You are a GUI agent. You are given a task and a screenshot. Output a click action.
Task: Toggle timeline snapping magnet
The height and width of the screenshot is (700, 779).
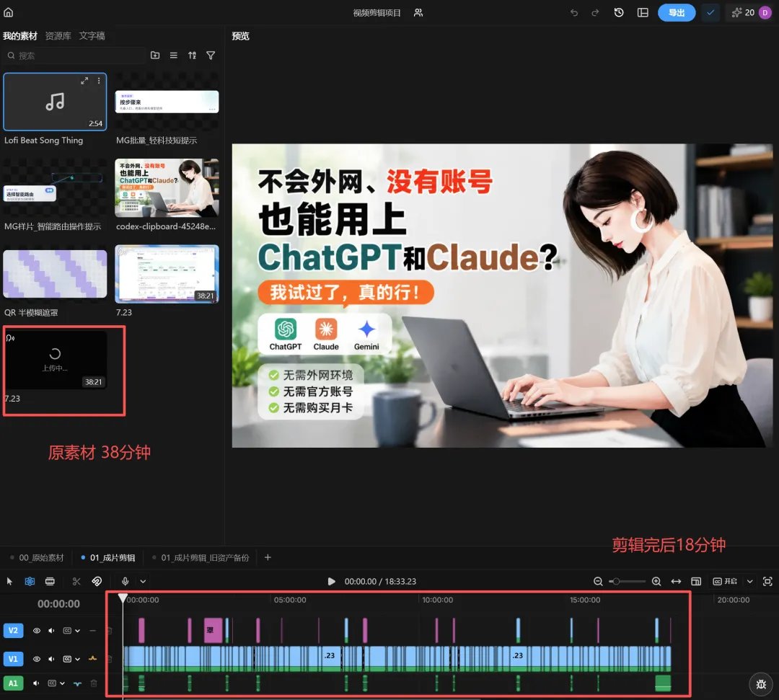pyautogui.click(x=97, y=581)
